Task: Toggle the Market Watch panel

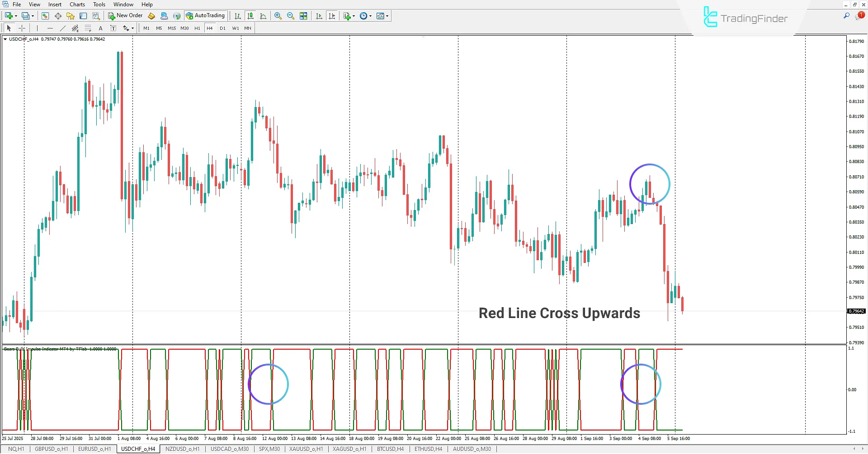Action: (x=45, y=15)
